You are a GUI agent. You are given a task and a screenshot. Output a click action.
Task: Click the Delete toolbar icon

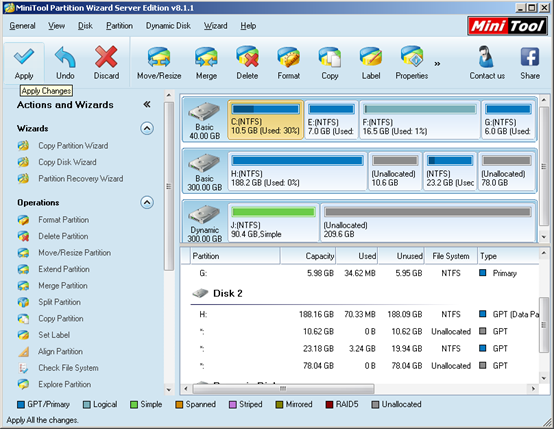pos(247,63)
